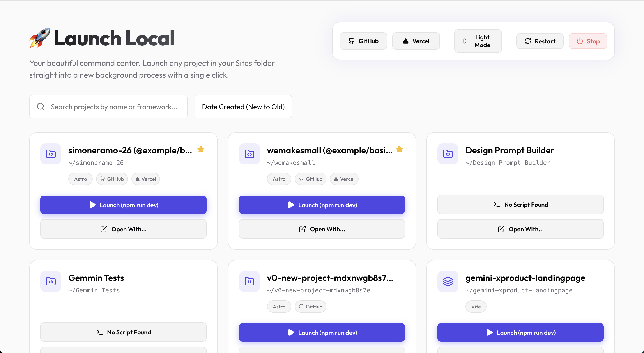This screenshot has width=644, height=353.
Task: Launch the wemakesmall project with npm run dev
Action: [x=322, y=205]
